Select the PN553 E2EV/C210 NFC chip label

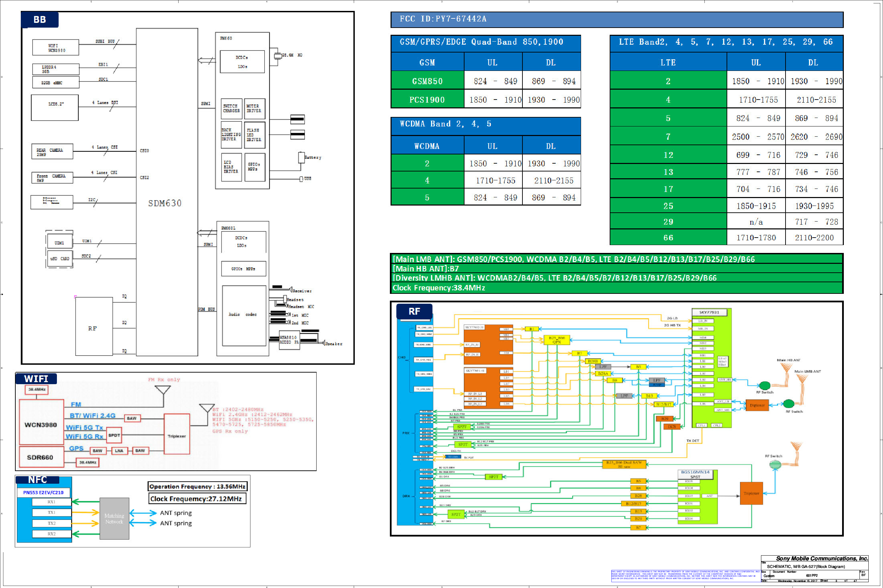pos(44,492)
